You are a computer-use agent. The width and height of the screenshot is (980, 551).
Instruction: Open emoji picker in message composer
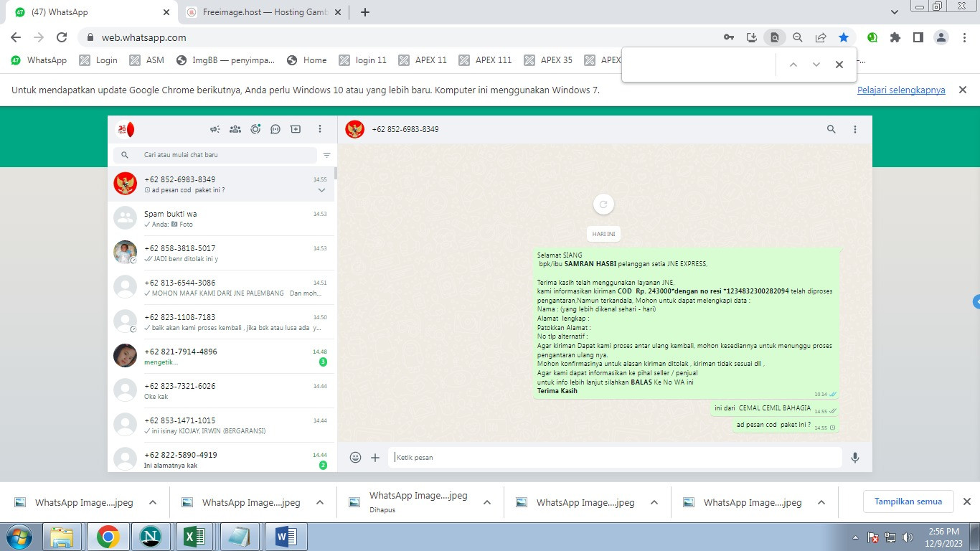[x=355, y=457]
